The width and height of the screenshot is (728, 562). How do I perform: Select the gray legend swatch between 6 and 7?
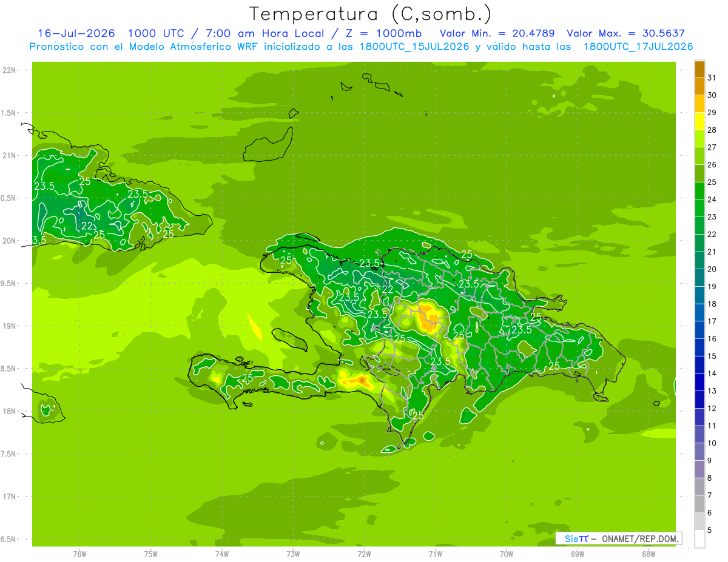coord(699,504)
